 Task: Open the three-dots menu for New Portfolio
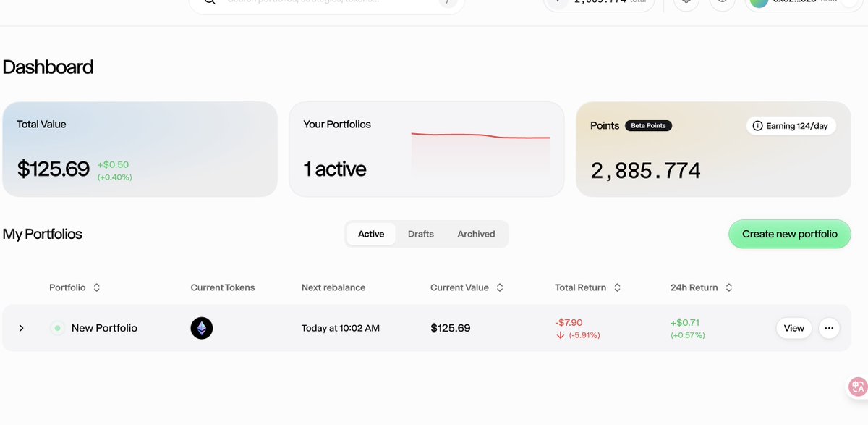point(829,328)
